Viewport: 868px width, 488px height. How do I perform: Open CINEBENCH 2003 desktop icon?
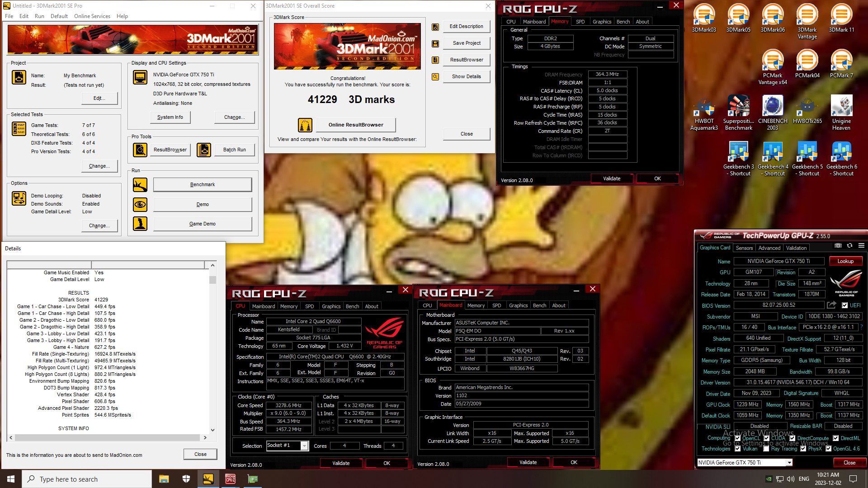point(773,113)
